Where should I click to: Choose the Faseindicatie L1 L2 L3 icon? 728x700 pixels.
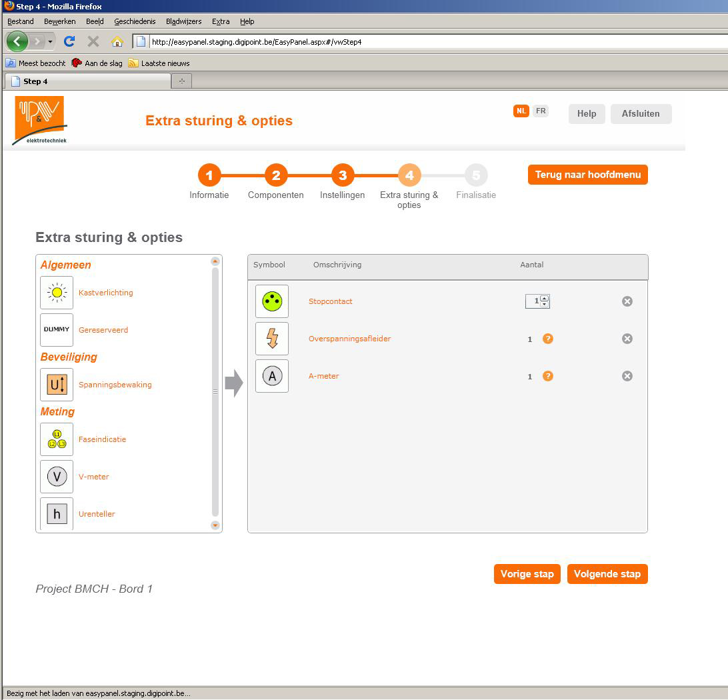click(x=57, y=439)
